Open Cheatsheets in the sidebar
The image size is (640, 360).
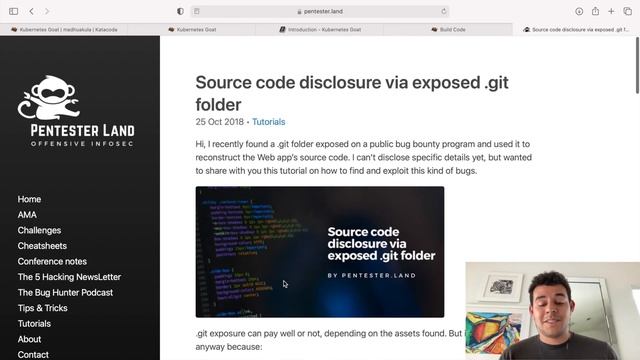(x=42, y=246)
